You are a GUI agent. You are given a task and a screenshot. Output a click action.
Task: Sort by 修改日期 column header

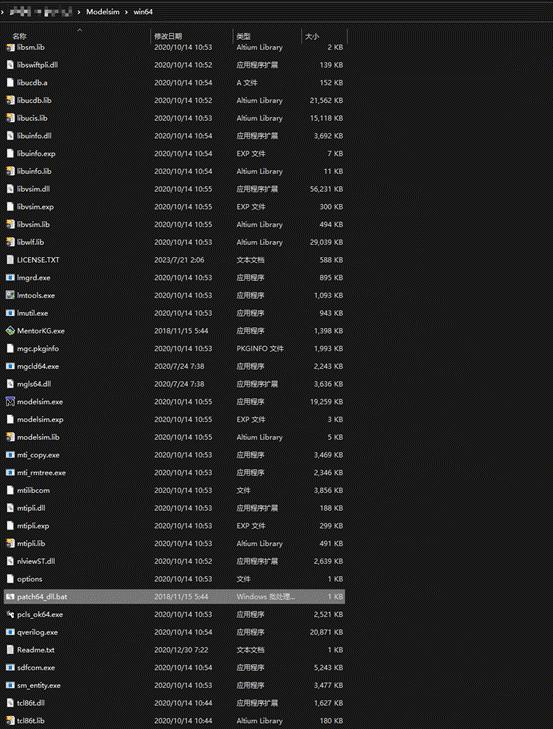click(x=168, y=36)
